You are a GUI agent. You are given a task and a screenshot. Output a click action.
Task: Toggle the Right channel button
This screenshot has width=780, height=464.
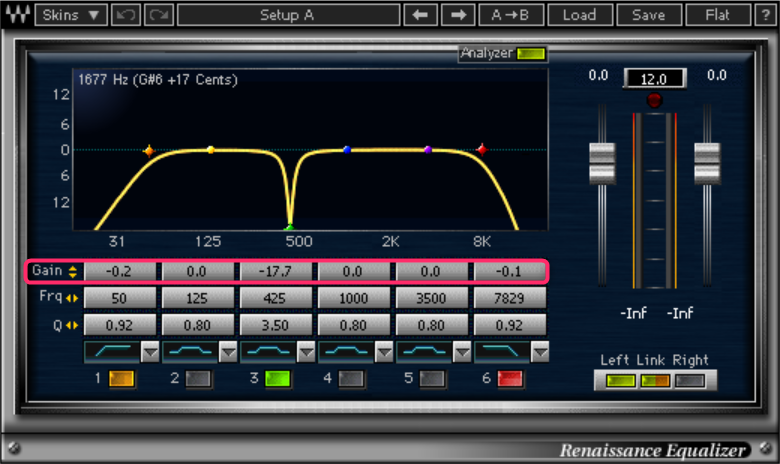690,381
